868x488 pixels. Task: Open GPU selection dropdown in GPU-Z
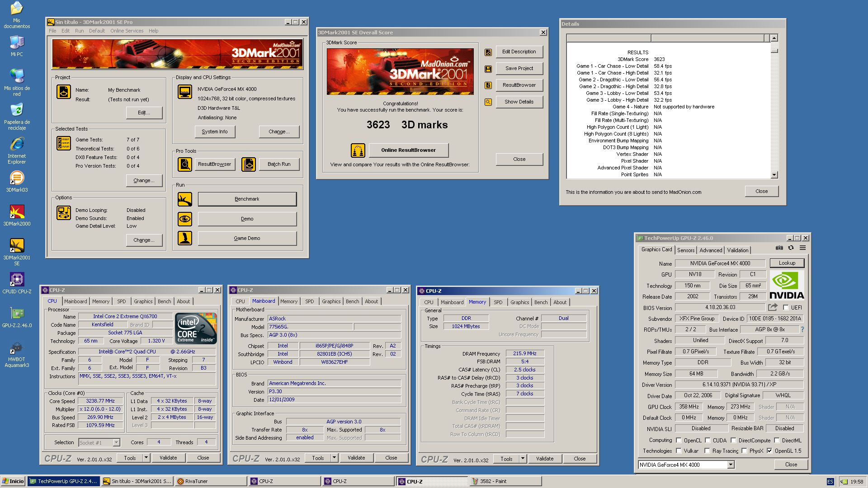pos(731,465)
